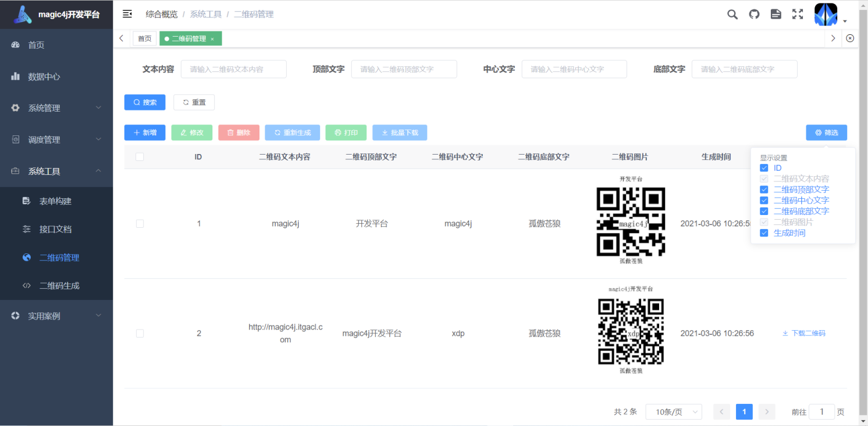The height and width of the screenshot is (426, 868).
Task: Click the GitHub icon in the top bar
Action: 754,14
